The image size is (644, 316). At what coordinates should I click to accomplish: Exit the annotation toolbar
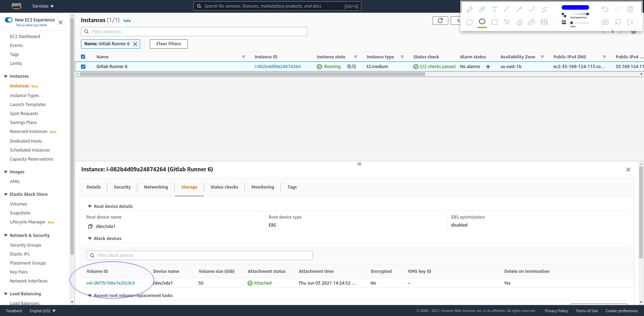630,22
